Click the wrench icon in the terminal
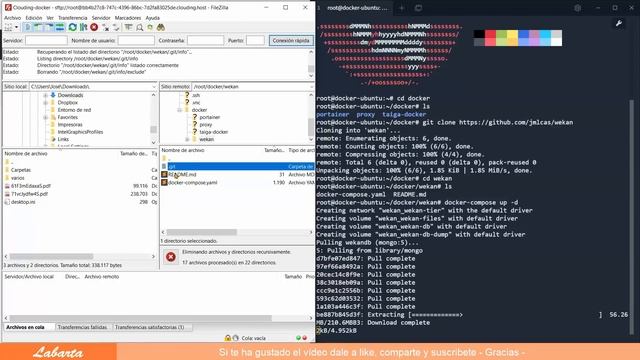 click(x=619, y=24)
